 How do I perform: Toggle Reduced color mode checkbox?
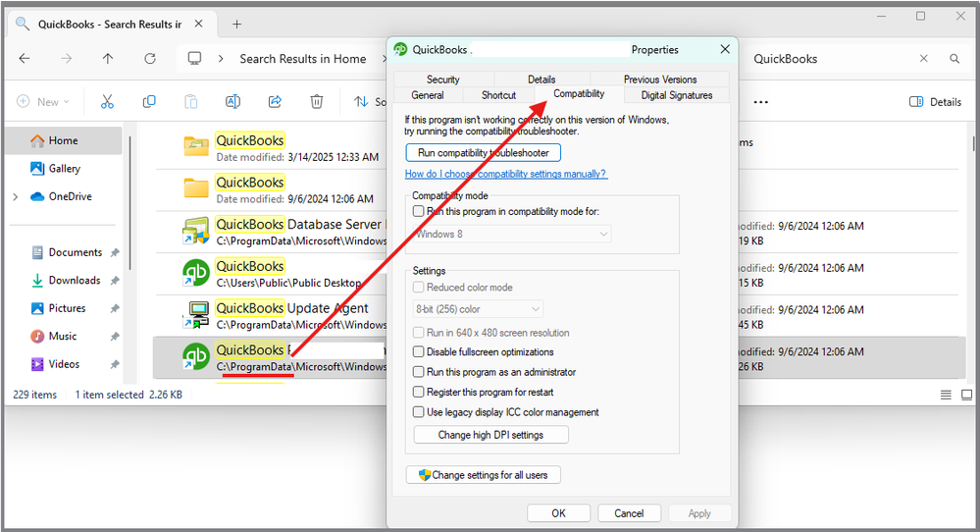[419, 288]
